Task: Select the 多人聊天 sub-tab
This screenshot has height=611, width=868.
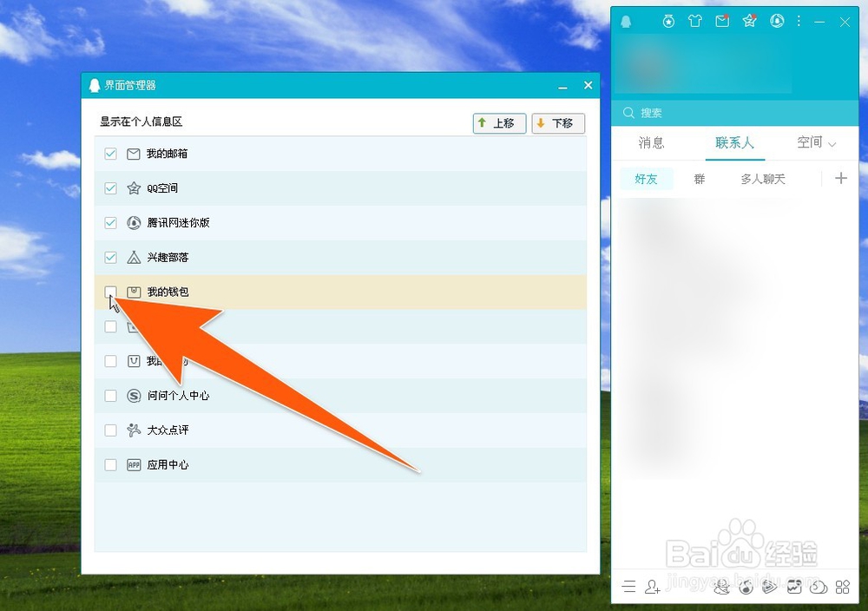Action: coord(763,179)
